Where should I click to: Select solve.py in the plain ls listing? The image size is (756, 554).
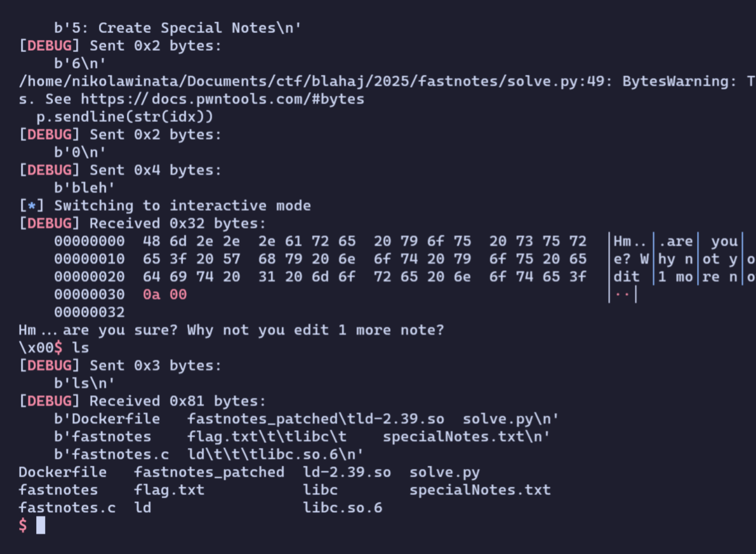(444, 472)
